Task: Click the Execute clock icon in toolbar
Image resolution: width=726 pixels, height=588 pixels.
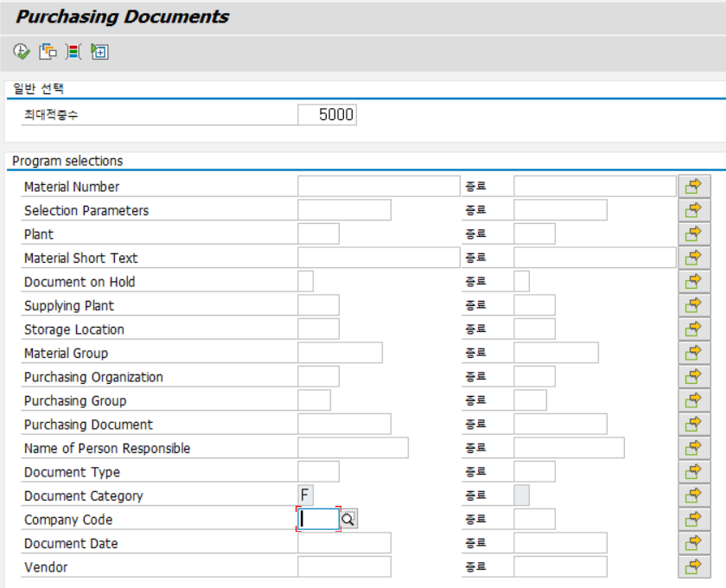Action: point(22,51)
